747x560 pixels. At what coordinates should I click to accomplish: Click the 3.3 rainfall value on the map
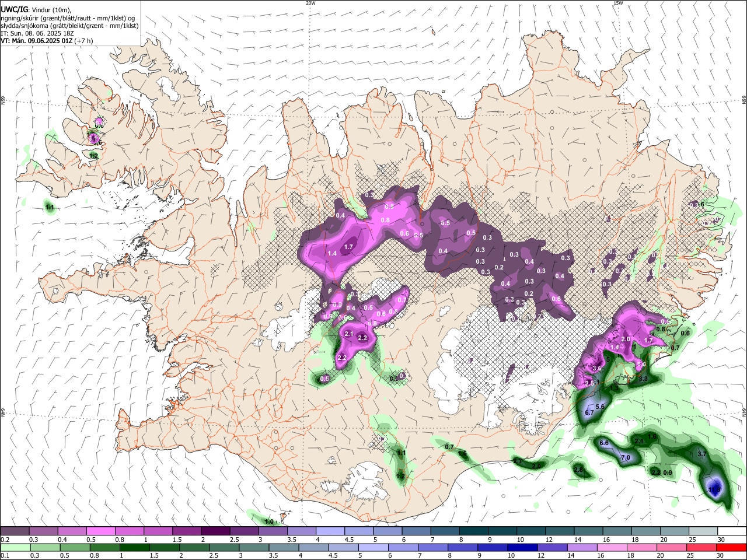[x=643, y=379]
